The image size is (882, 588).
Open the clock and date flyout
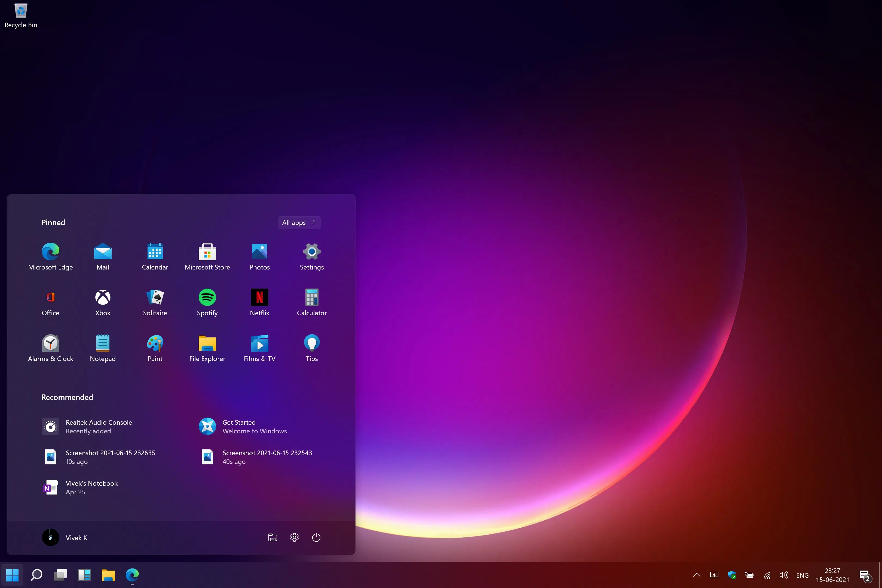pyautogui.click(x=832, y=575)
